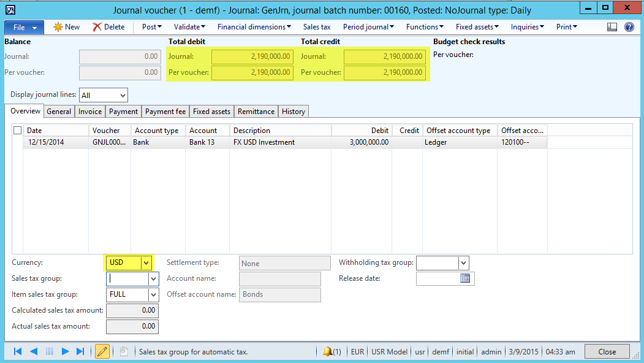Open the Withholding tax group dropdown
Screen dimensions: 644x363
(463, 263)
